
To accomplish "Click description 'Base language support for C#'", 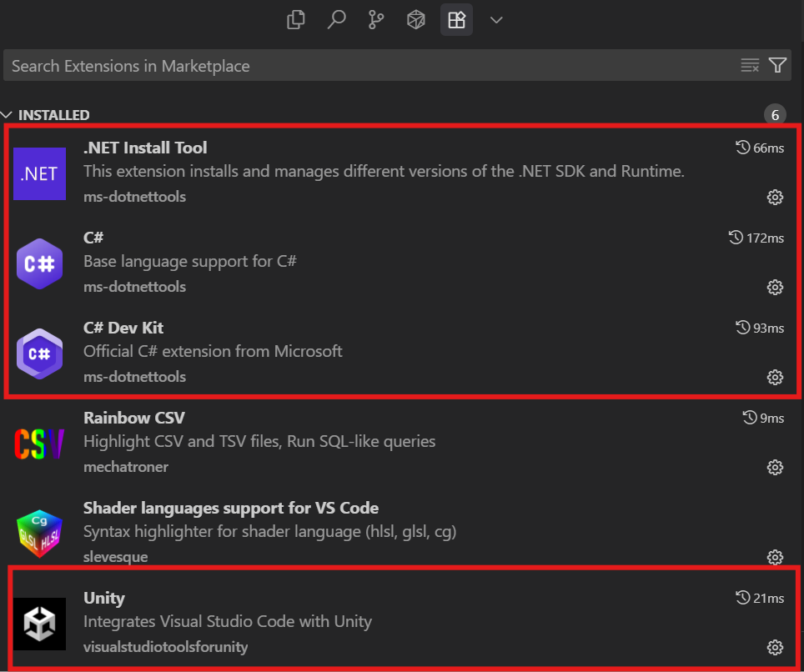I will [190, 262].
